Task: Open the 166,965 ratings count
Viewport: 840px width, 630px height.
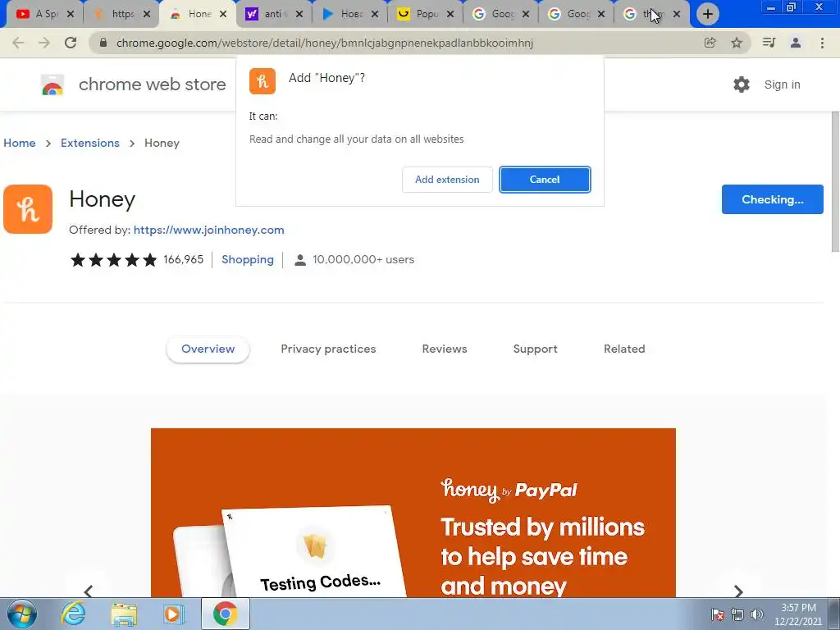Action: click(183, 260)
